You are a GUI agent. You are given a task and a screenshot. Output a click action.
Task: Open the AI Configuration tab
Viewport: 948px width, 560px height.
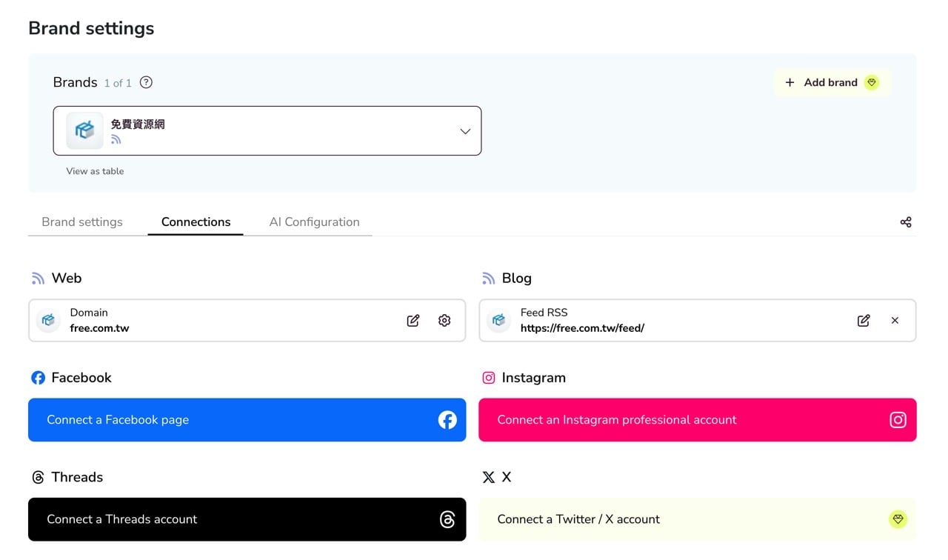(x=314, y=222)
